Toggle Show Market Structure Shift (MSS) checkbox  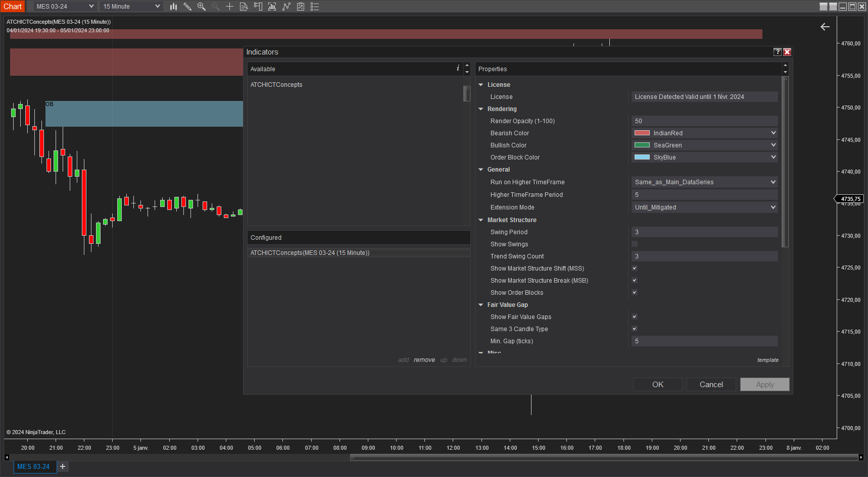click(635, 269)
